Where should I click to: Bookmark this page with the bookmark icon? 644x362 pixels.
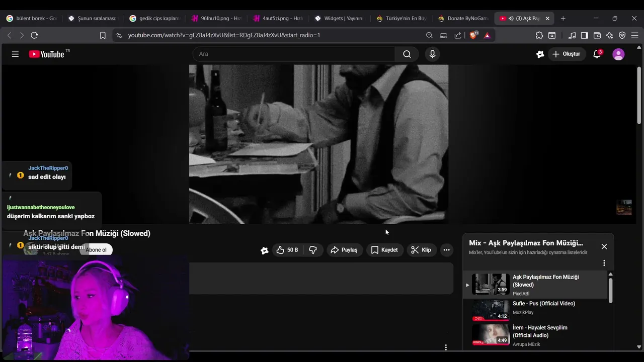(103, 35)
